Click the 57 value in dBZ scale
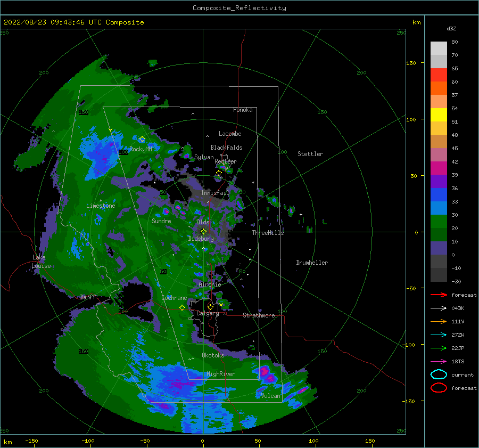Screen dimensions: 479x448 (455, 95)
